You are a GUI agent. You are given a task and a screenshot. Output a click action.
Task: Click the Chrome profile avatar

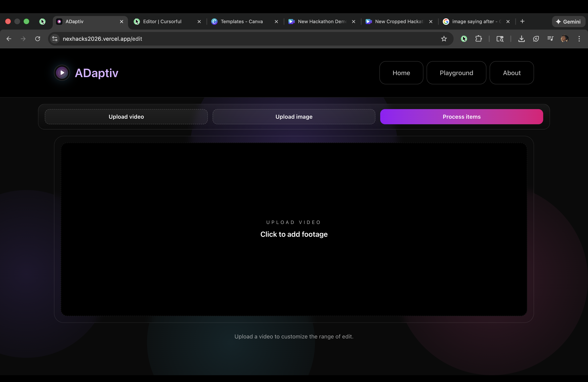[565, 39]
